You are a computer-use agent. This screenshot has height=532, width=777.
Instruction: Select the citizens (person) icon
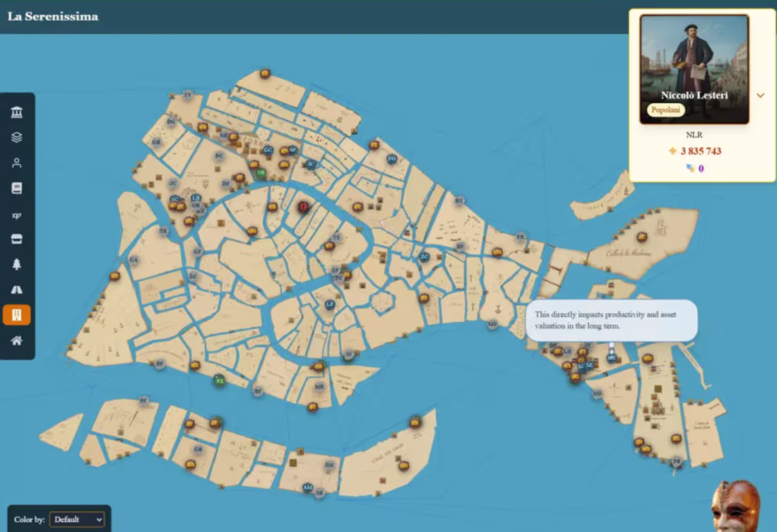[x=17, y=162]
